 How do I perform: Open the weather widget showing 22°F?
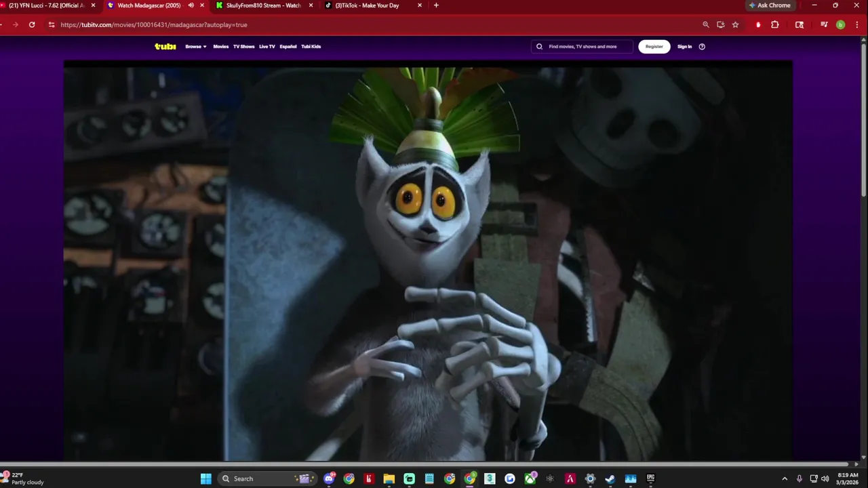pos(24,479)
